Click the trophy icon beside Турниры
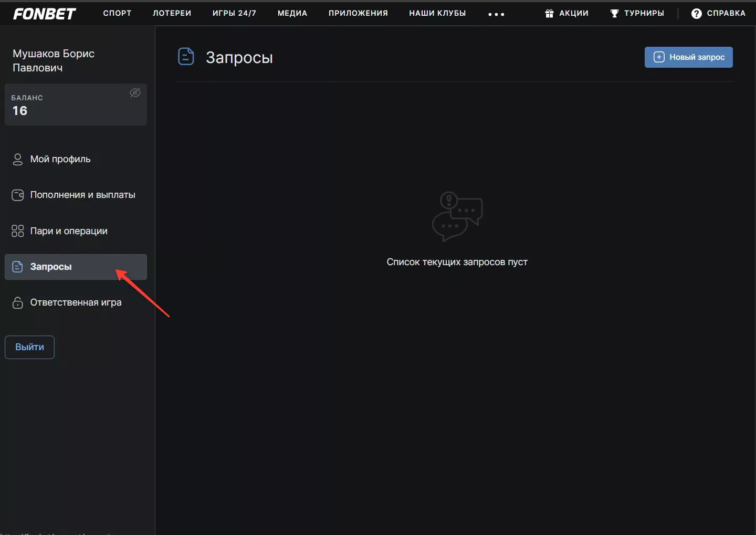 coord(614,14)
